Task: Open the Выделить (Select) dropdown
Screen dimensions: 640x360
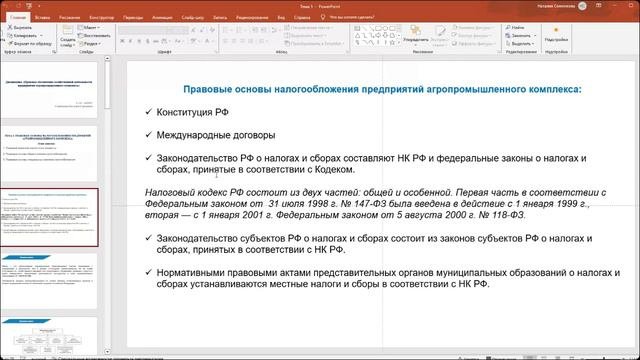Action: [519, 43]
